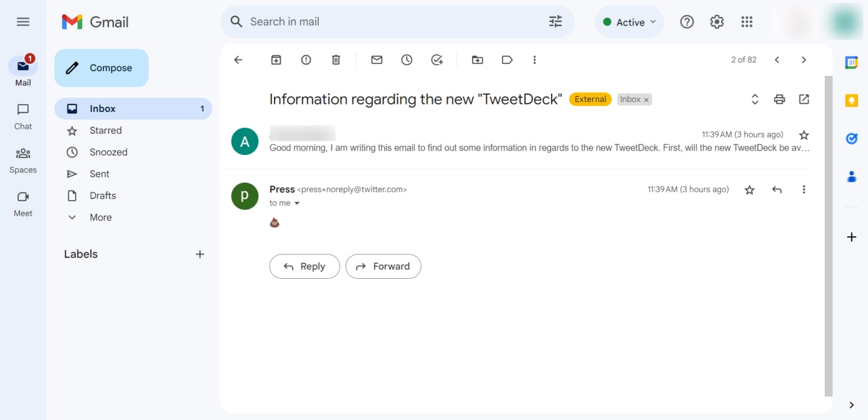This screenshot has width=868, height=420.
Task: Open toolbar More options menu
Action: click(x=534, y=60)
